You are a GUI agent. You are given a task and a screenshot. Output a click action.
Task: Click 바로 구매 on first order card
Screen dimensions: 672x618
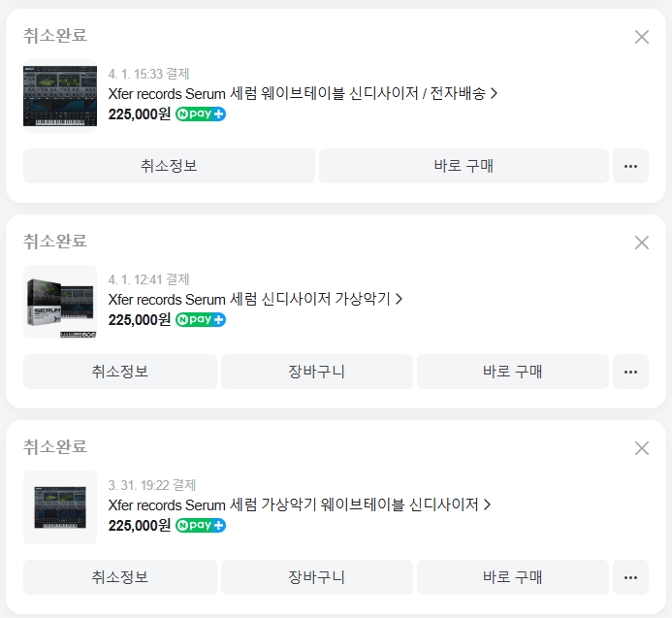pyautogui.click(x=464, y=166)
